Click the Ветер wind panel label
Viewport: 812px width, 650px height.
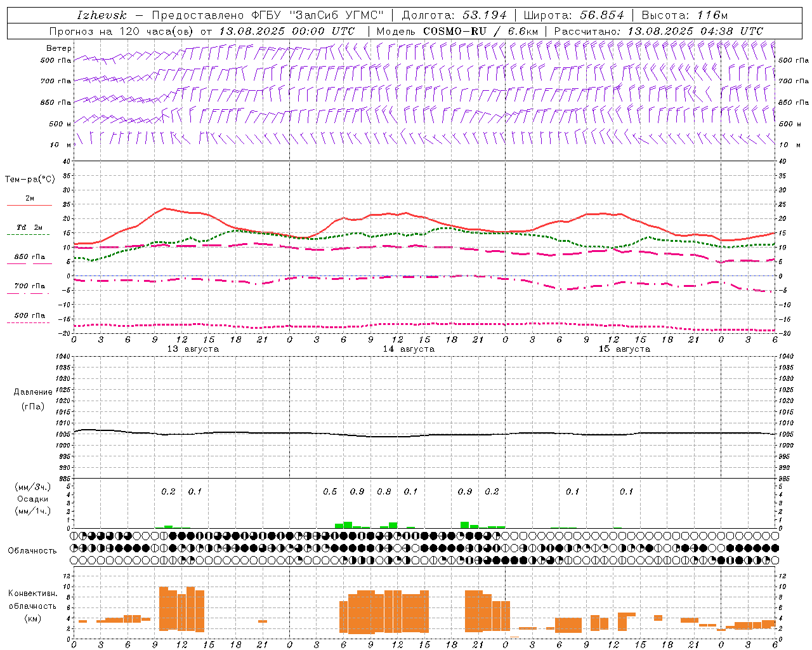(58, 48)
